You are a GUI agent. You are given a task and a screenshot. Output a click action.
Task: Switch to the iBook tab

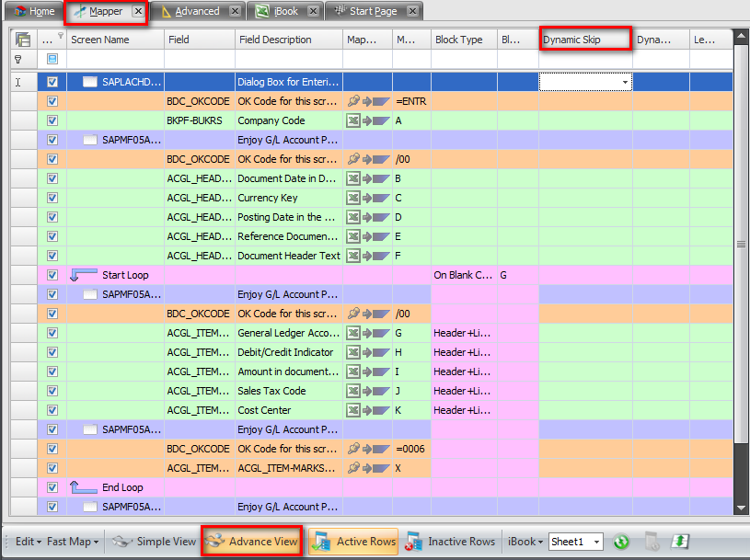(x=288, y=11)
